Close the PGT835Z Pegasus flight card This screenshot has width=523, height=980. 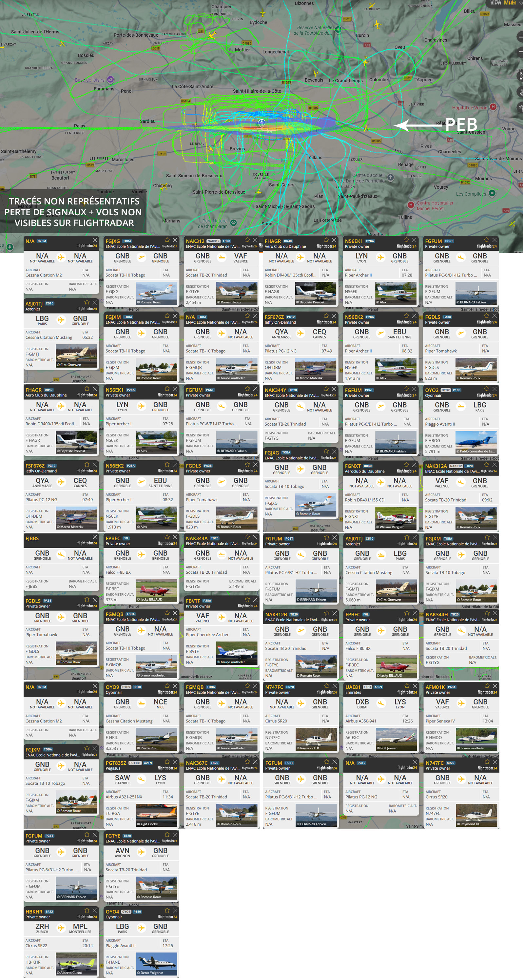pyautogui.click(x=175, y=762)
